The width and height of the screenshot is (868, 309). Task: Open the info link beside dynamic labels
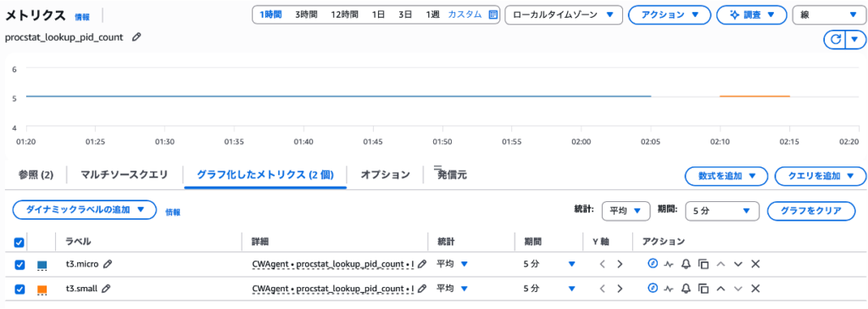point(173,212)
